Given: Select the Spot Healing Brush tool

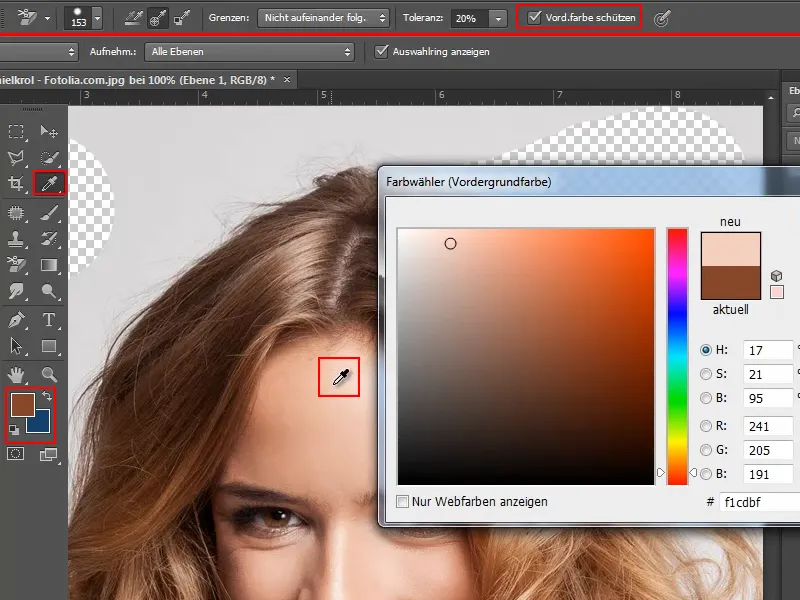Looking at the screenshot, I should [x=16, y=212].
